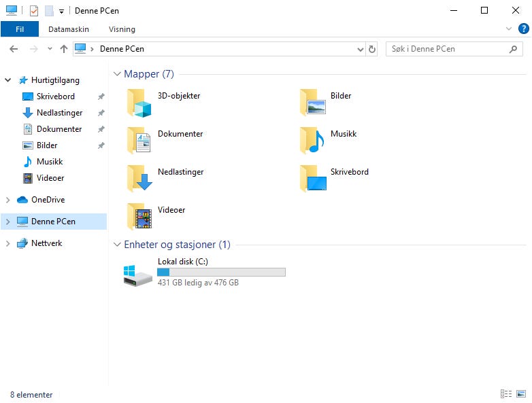Image resolution: width=532 pixels, height=403 pixels.
Task: Select Skrivebord in navigation pane
Action: [56, 97]
